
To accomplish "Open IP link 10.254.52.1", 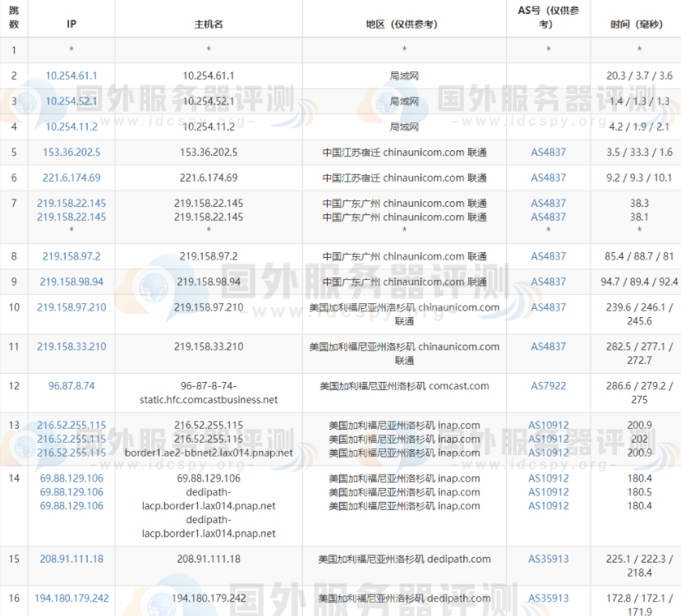I will 71,101.
